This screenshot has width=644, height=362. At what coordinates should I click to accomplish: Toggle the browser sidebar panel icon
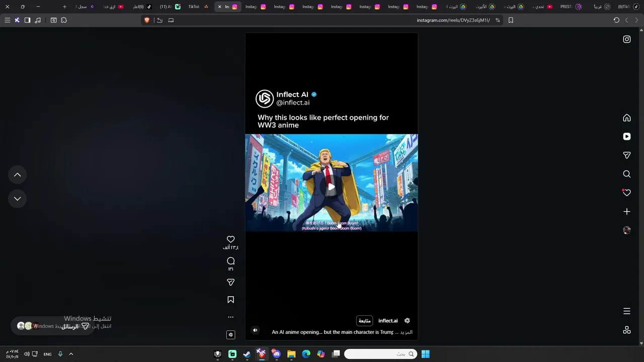click(x=27, y=20)
